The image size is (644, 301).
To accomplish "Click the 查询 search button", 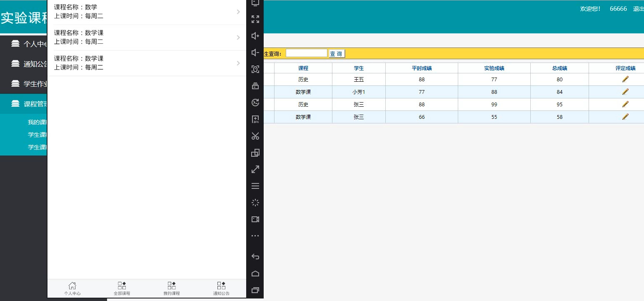I will click(337, 54).
